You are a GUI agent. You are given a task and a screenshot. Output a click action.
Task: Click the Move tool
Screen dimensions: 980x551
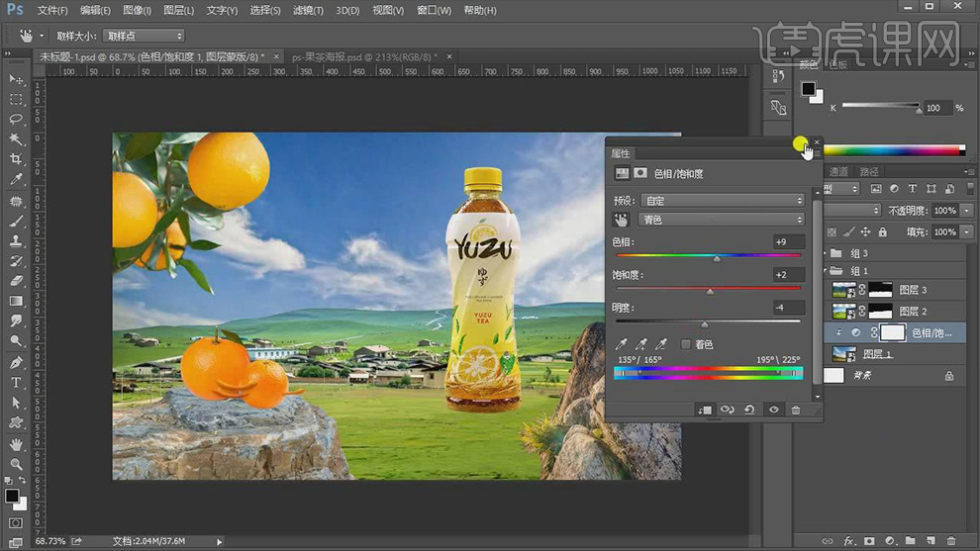pos(16,79)
